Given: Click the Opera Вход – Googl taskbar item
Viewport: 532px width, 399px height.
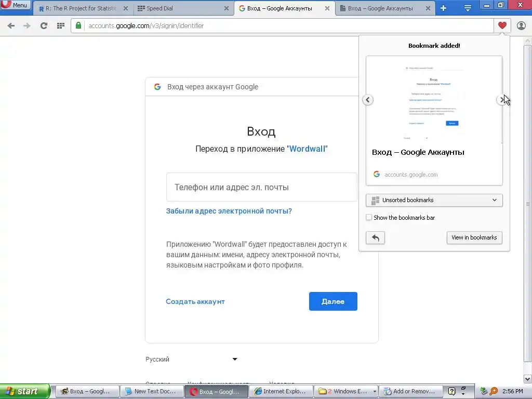Looking at the screenshot, I should pos(217,391).
